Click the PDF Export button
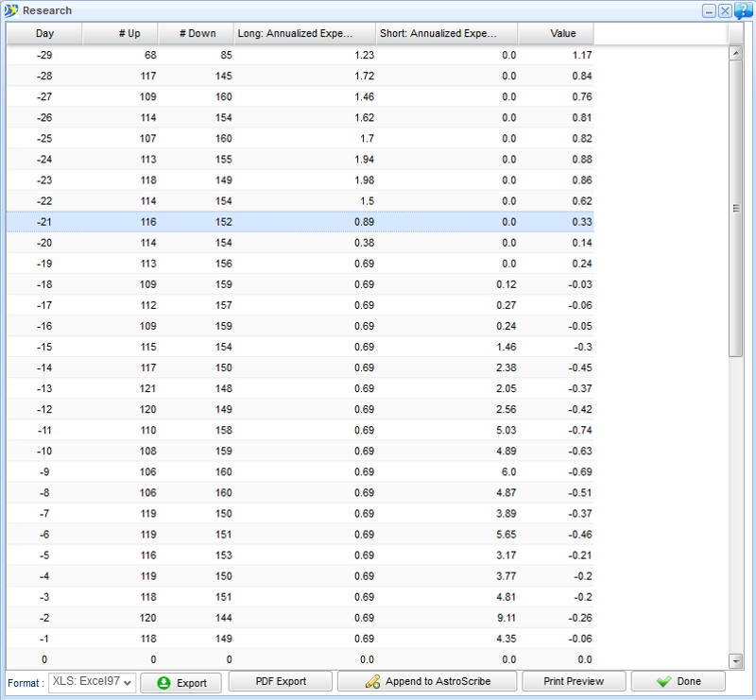 click(x=280, y=681)
